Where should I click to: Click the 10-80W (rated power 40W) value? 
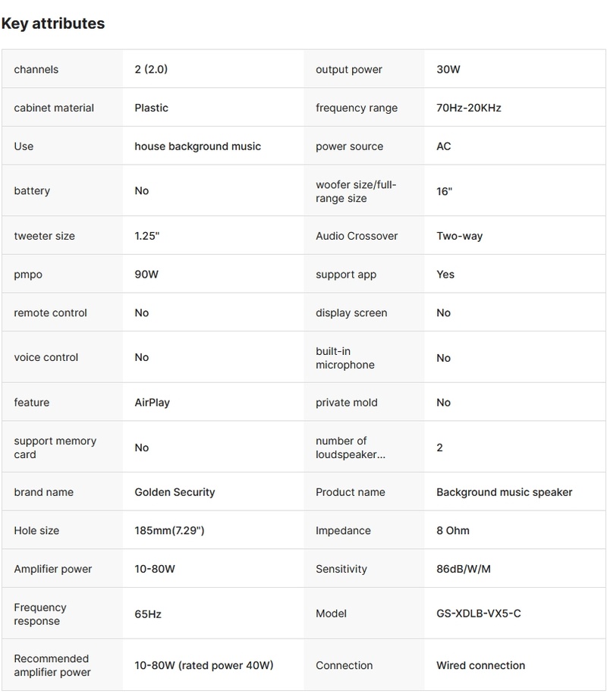pyautogui.click(x=203, y=665)
